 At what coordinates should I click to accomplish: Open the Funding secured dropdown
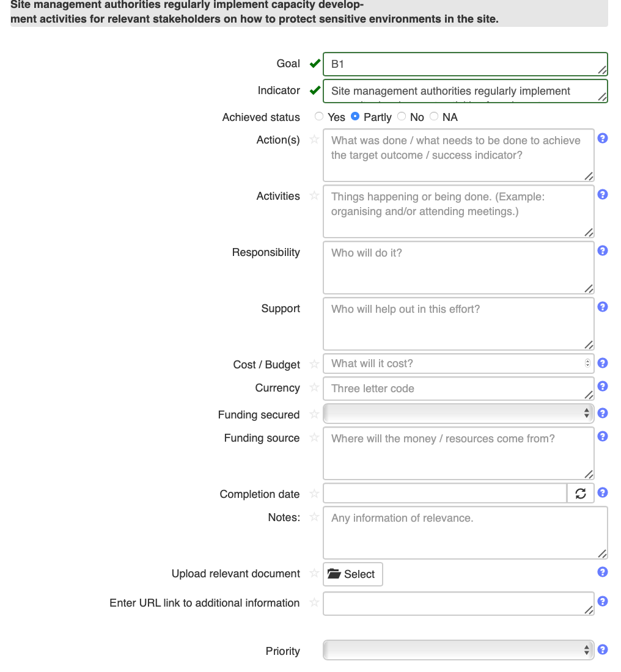coord(458,414)
